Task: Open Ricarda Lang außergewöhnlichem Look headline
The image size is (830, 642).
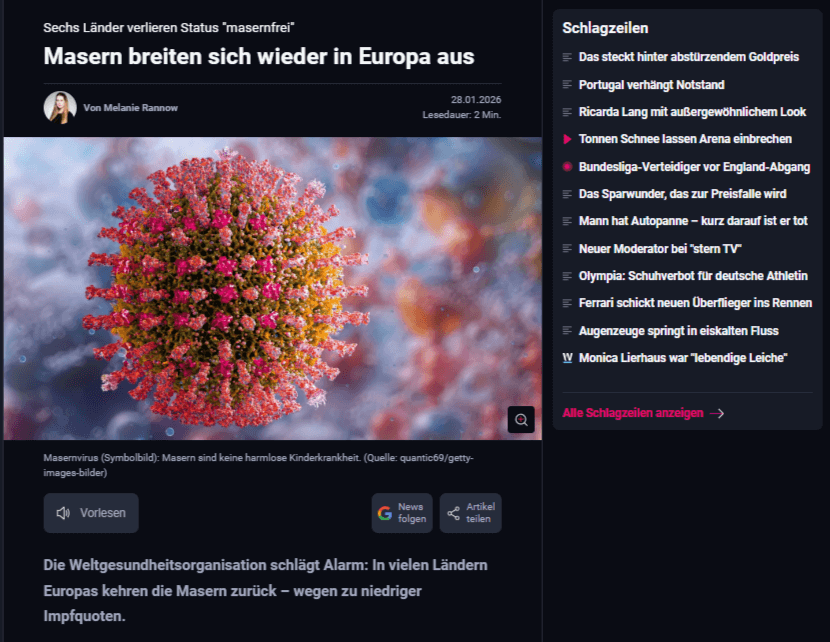Action: (x=692, y=112)
